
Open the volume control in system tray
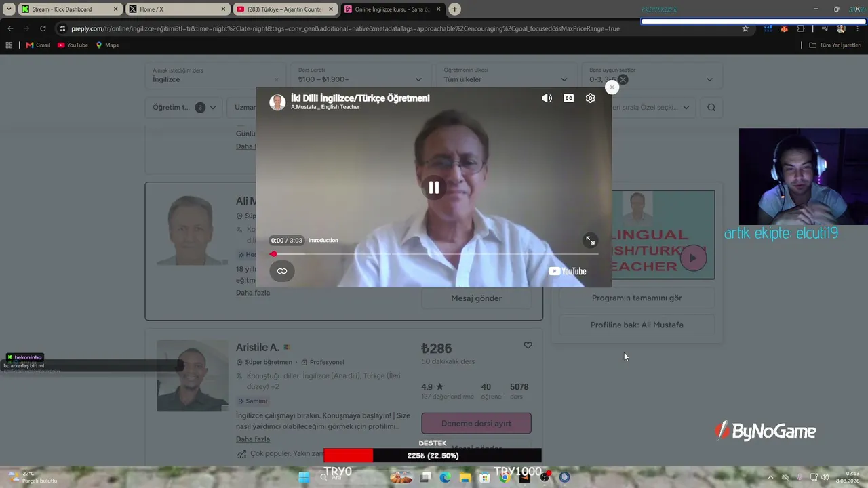(x=825, y=477)
